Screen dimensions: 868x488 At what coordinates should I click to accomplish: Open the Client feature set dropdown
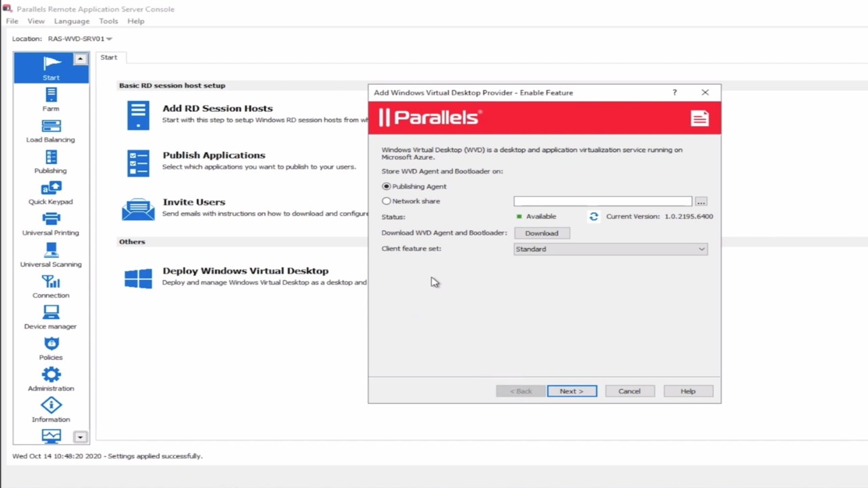click(611, 249)
